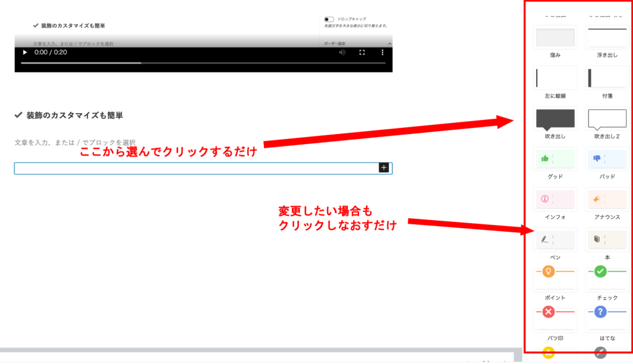This screenshot has height=364, width=633.
Task: Play the embedded video
Action: point(25,53)
